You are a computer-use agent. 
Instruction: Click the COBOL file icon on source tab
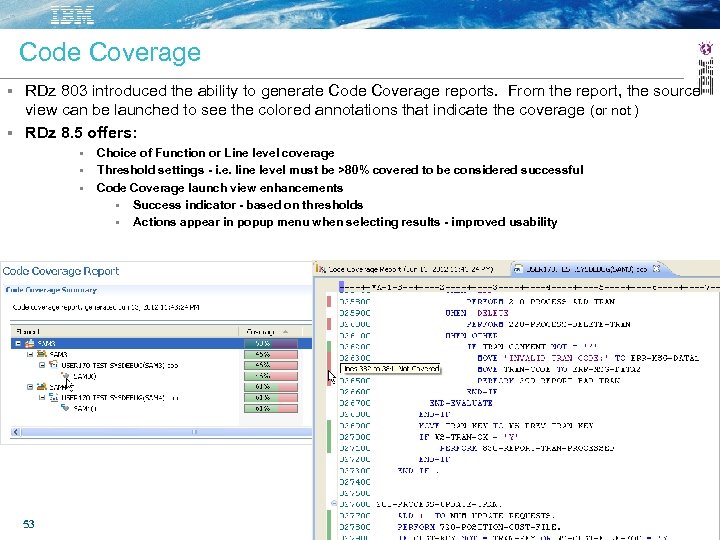pyautogui.click(x=518, y=269)
